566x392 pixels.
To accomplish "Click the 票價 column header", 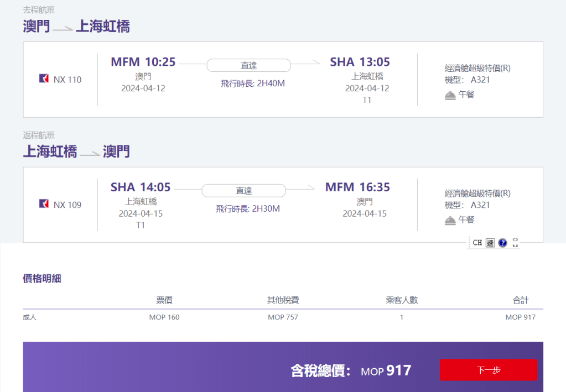I will tap(164, 300).
